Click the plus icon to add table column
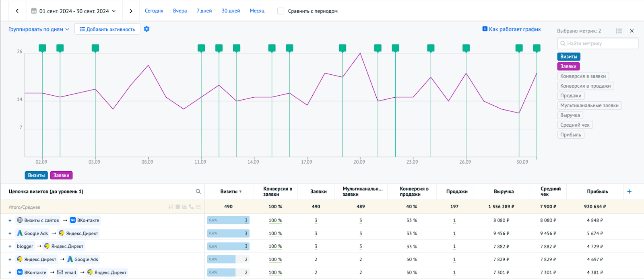 tap(629, 191)
